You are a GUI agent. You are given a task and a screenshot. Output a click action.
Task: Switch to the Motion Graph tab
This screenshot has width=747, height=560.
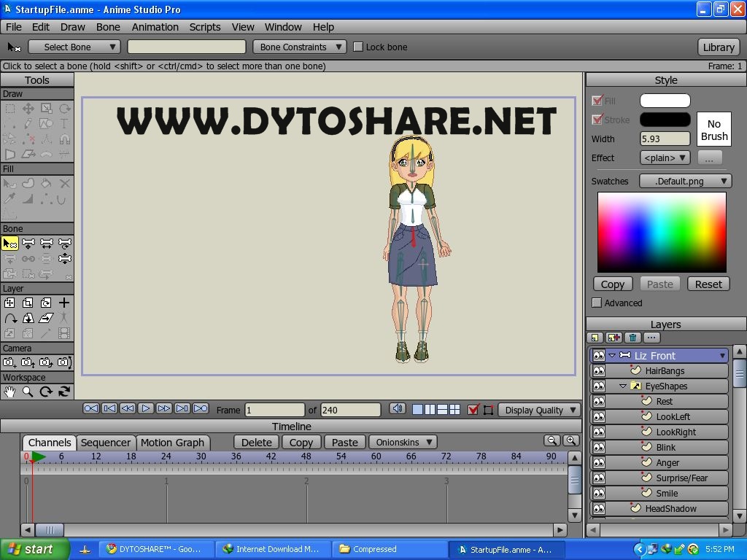point(172,443)
